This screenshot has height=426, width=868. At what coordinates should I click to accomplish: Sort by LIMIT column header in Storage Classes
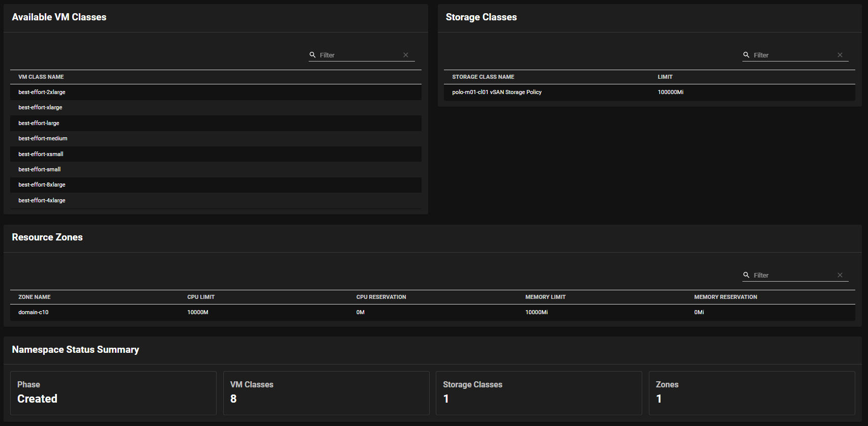(x=665, y=77)
